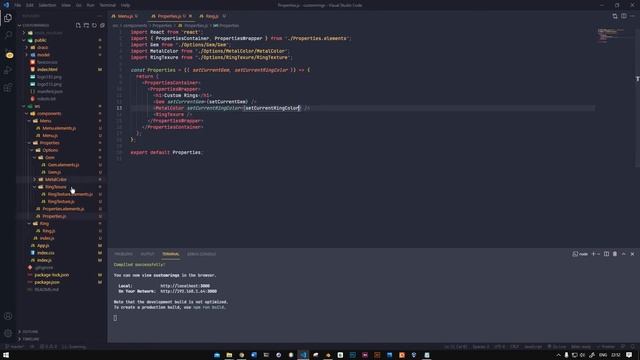Split the terminal panel
Screen dimensions: 640x360
click(607, 254)
